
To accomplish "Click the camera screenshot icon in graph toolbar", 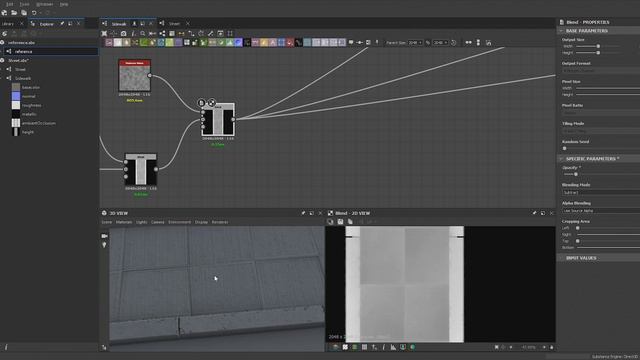I will (123, 33).
